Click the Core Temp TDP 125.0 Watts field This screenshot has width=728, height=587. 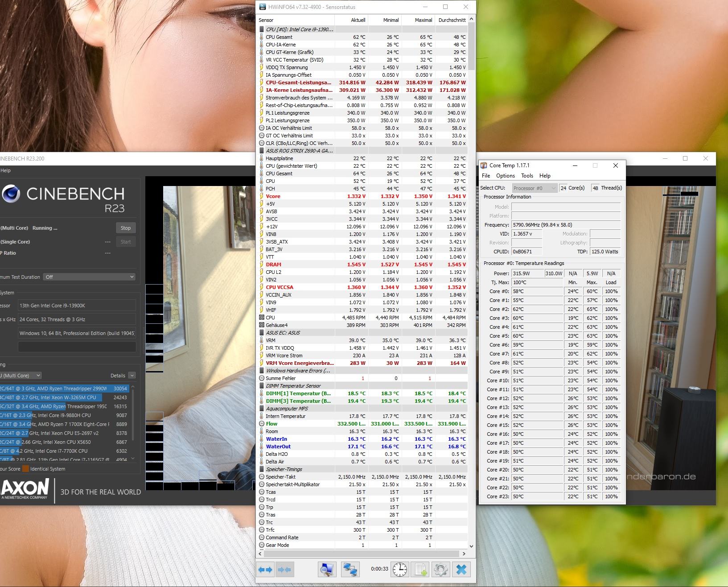[x=605, y=252]
